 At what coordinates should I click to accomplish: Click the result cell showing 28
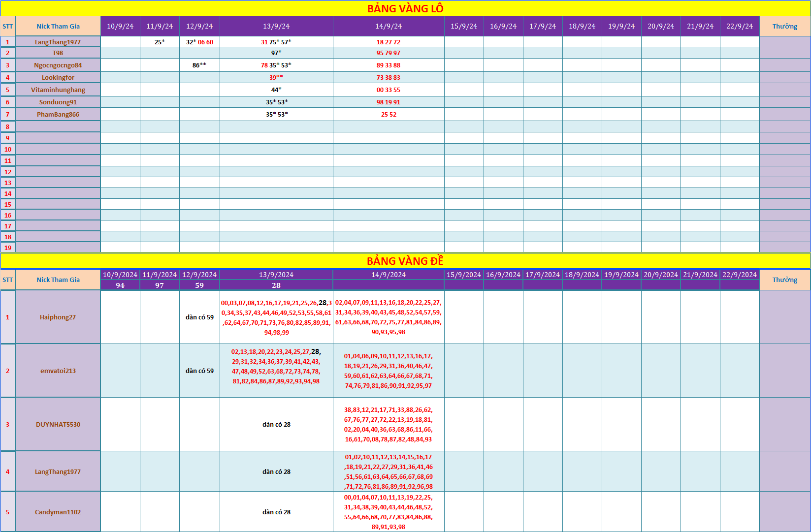coord(276,285)
